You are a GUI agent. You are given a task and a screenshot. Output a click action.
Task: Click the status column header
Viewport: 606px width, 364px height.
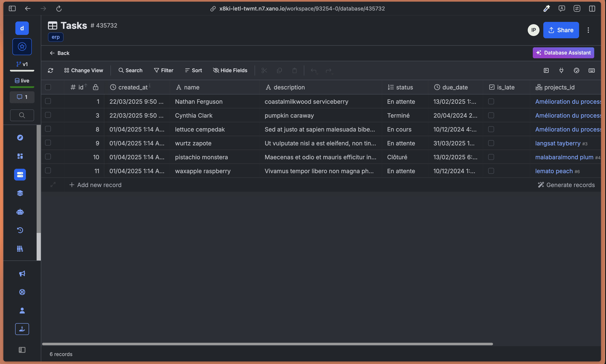tap(405, 87)
